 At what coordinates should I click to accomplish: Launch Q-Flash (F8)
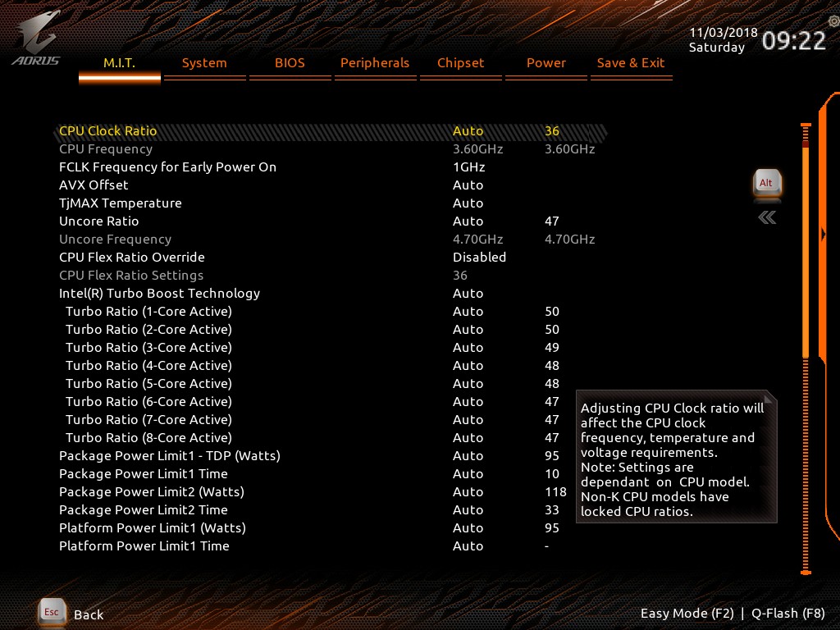(788, 614)
